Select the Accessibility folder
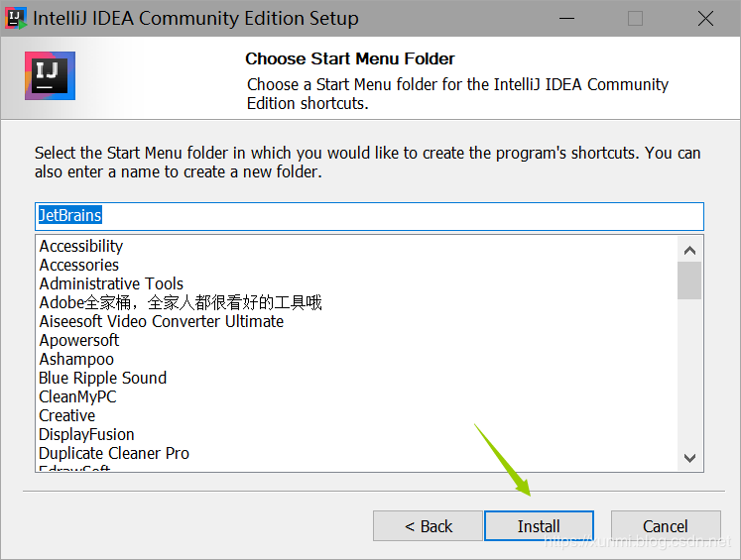The height and width of the screenshot is (560, 741). click(81, 246)
